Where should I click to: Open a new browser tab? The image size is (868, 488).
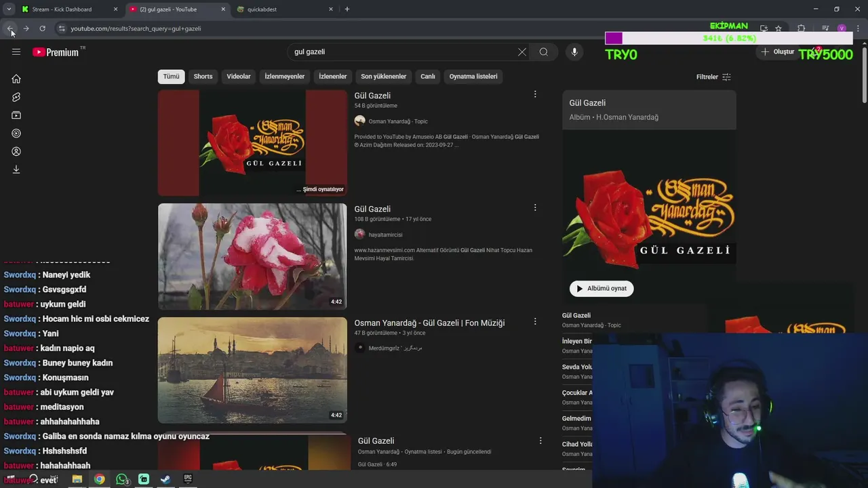(x=347, y=9)
